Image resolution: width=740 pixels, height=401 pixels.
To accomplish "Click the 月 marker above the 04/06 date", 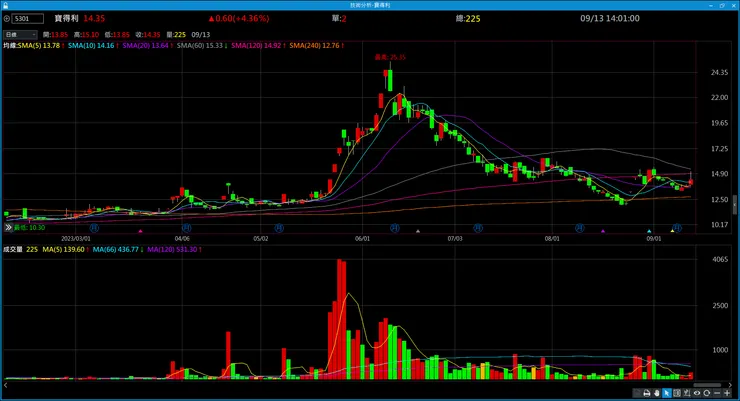I will pos(186,228).
